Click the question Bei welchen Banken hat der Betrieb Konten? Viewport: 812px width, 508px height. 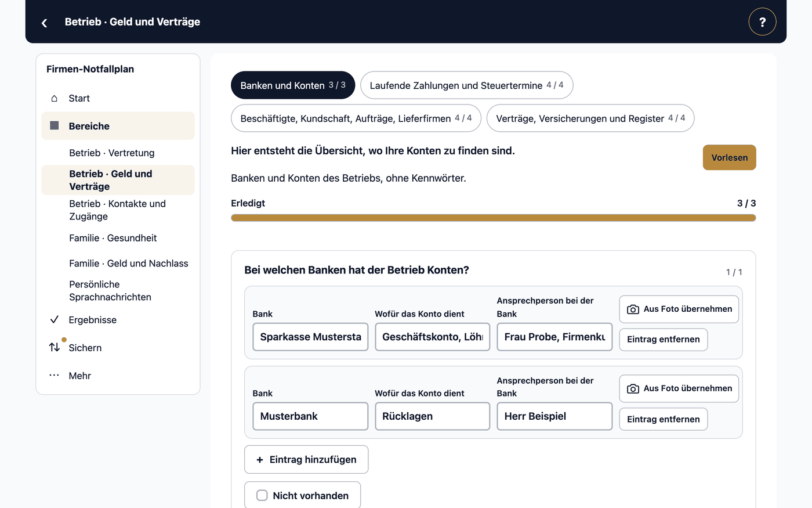coord(357,270)
